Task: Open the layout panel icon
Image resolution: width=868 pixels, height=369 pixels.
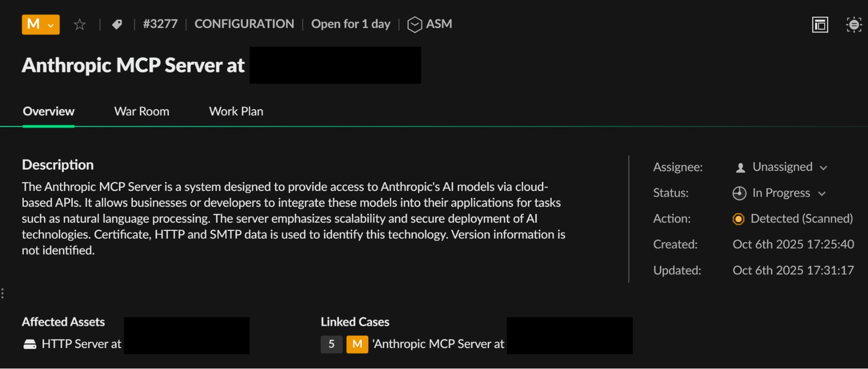Action: coord(820,24)
